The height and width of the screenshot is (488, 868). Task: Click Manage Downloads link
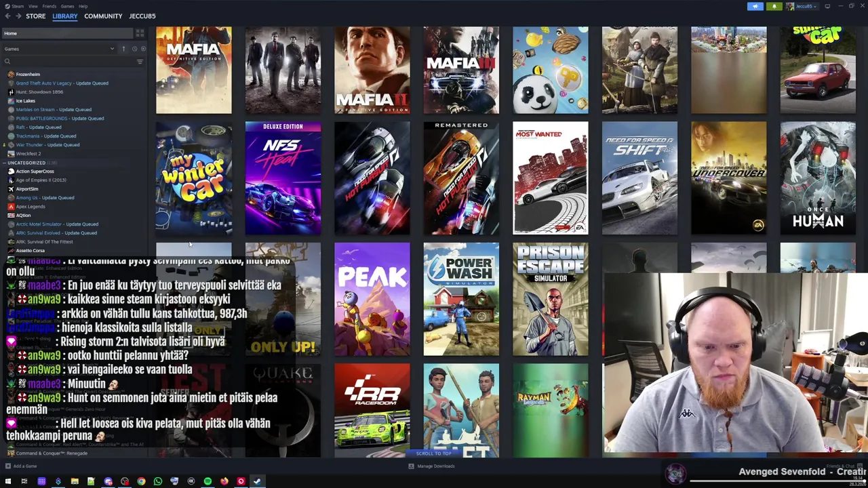point(436,466)
